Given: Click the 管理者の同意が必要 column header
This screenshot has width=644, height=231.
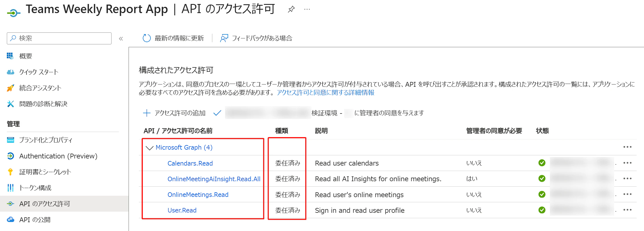Looking at the screenshot, I should point(494,131).
